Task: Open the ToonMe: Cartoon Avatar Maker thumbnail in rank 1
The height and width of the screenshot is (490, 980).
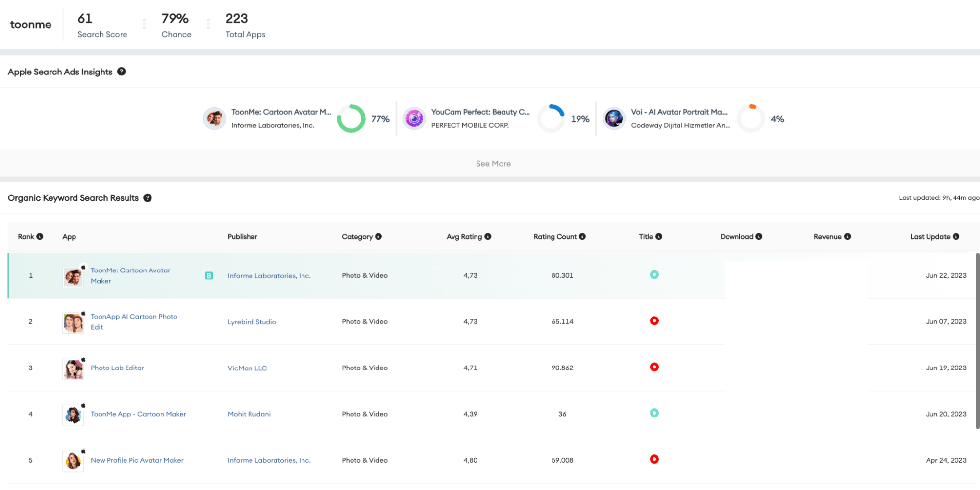Action: click(73, 277)
